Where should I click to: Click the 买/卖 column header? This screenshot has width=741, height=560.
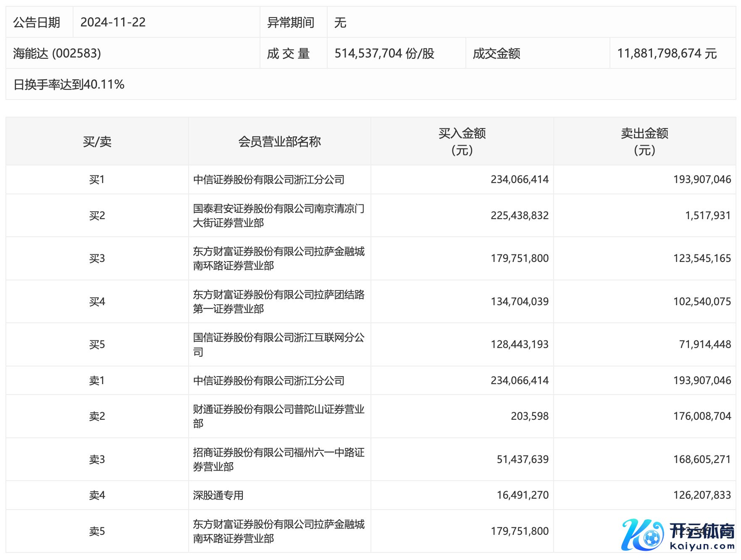[x=97, y=141]
